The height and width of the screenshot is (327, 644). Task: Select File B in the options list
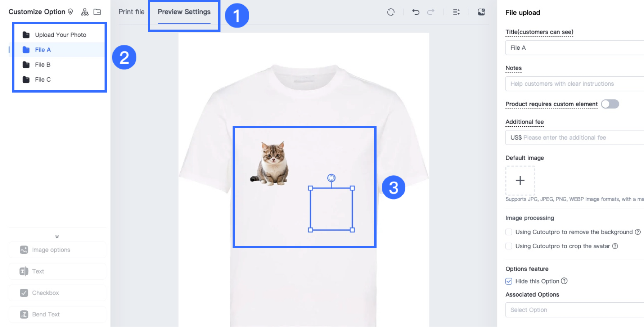click(x=42, y=64)
